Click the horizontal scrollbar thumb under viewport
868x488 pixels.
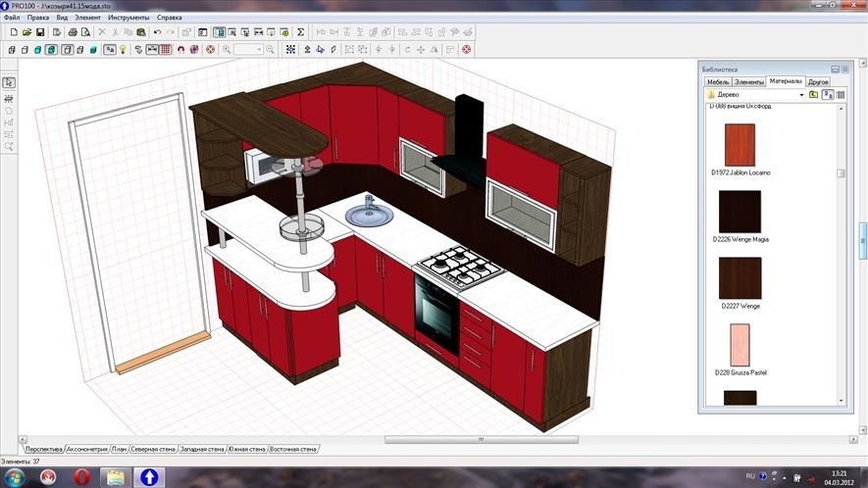click(482, 439)
